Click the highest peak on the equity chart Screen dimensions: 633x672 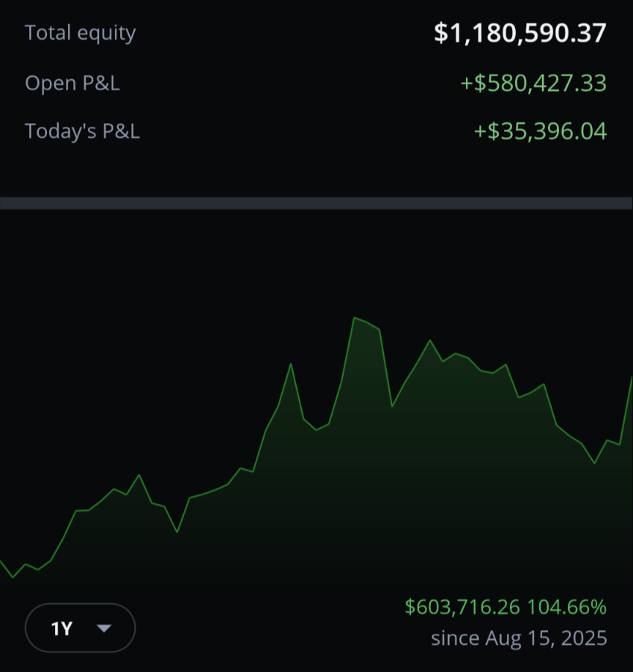[x=355, y=317]
